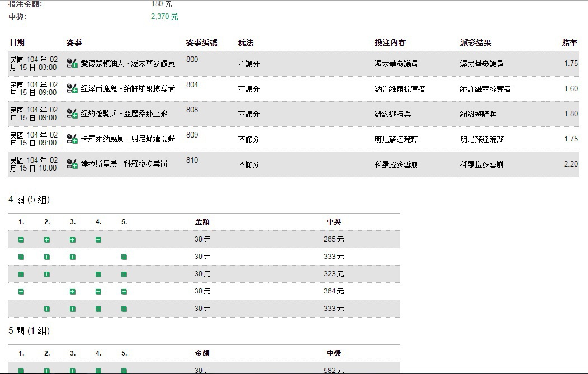Image resolution: width=588 pixels, height=374 pixels.
Task: Click match number 804
Action: [192, 84]
